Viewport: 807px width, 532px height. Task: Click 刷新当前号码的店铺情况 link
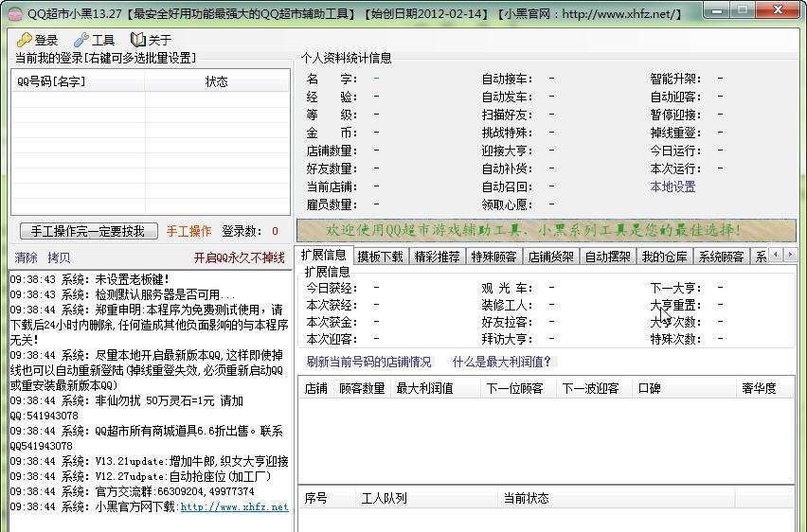[x=368, y=362]
